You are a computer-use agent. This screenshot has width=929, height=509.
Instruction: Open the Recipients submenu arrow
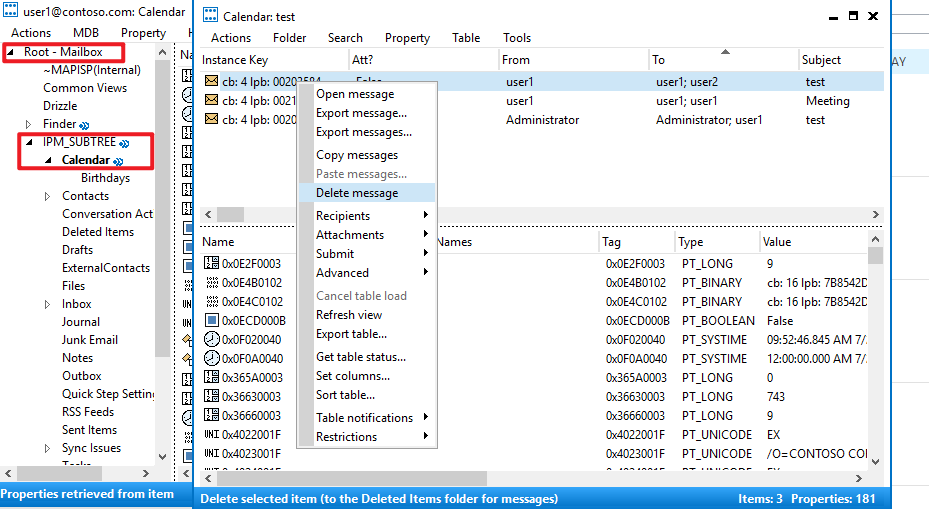(x=425, y=215)
